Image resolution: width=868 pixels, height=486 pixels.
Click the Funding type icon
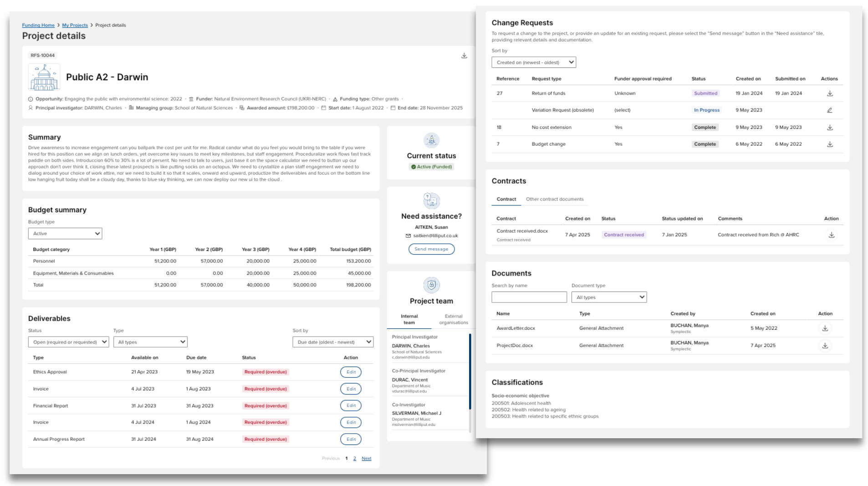(x=335, y=99)
